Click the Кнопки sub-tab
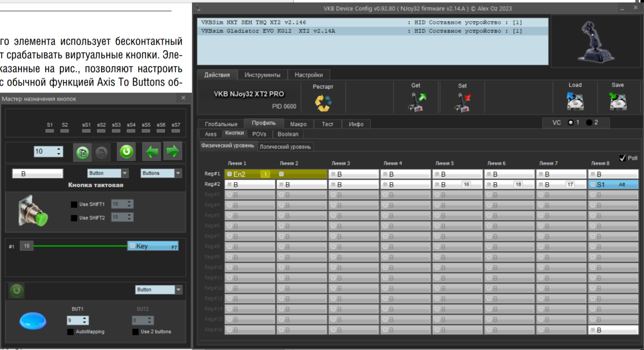 [234, 133]
